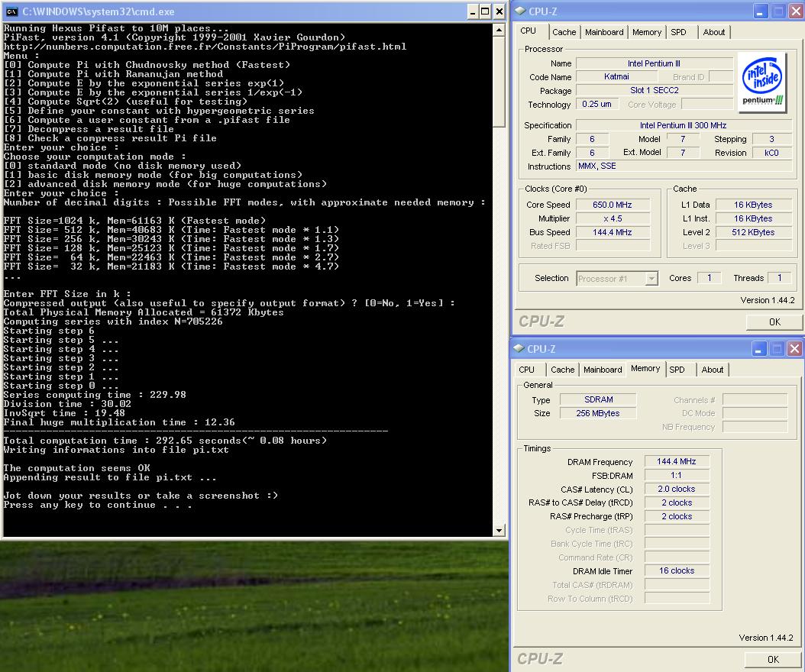Minimize the upper CPU-Z window

[x=761, y=11]
